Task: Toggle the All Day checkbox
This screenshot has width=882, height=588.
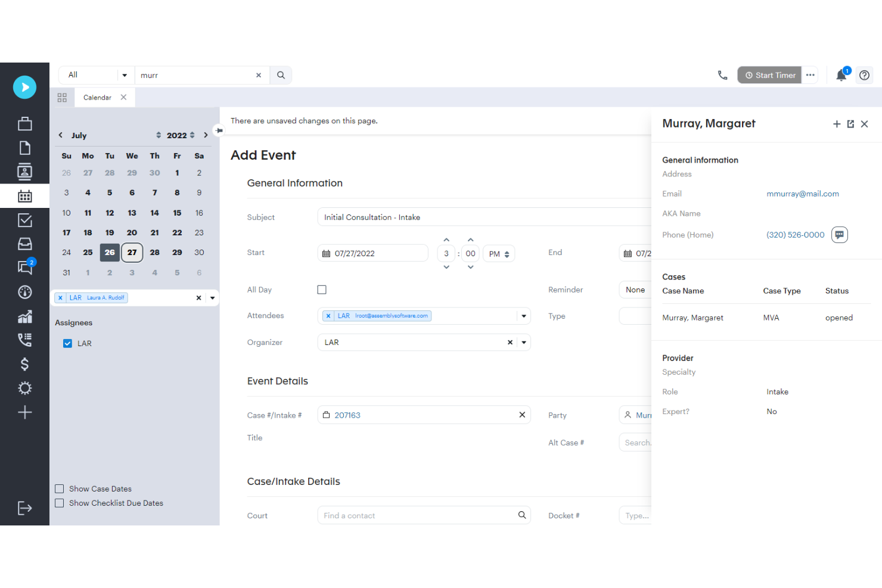Action: tap(322, 290)
